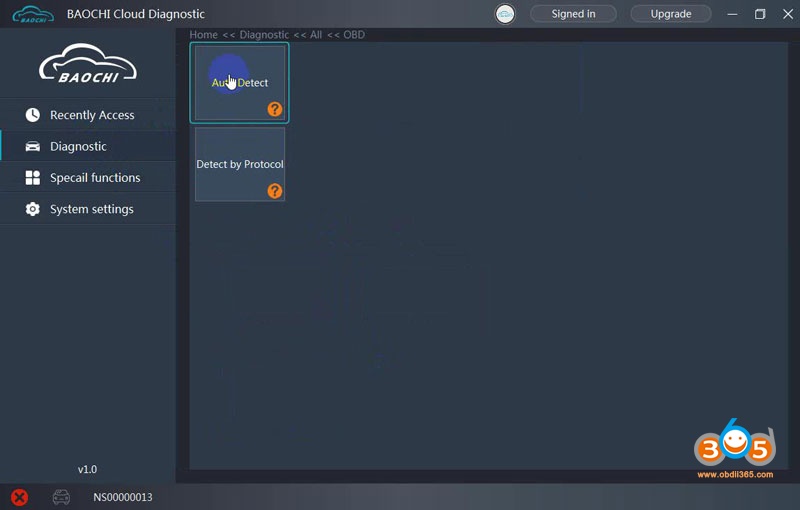
Task: Click the serial number NS00000013
Action: coord(122,497)
